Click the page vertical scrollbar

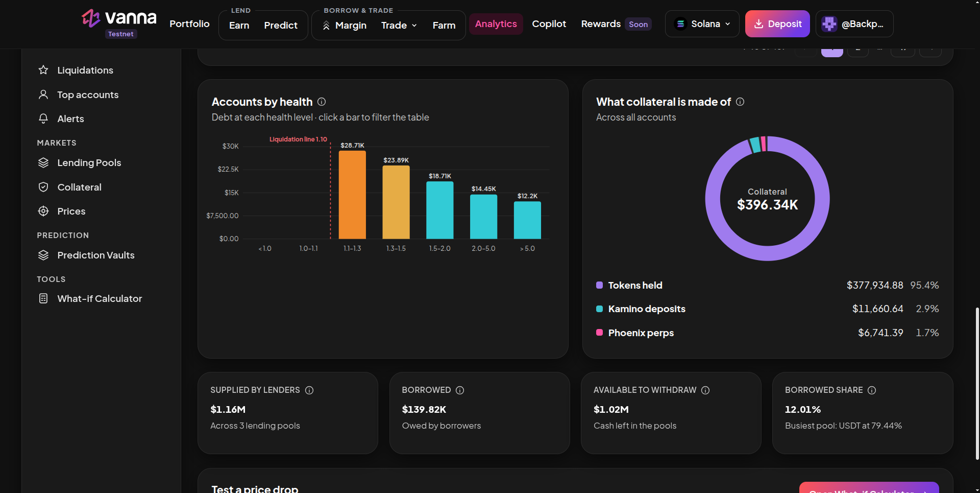(x=977, y=383)
